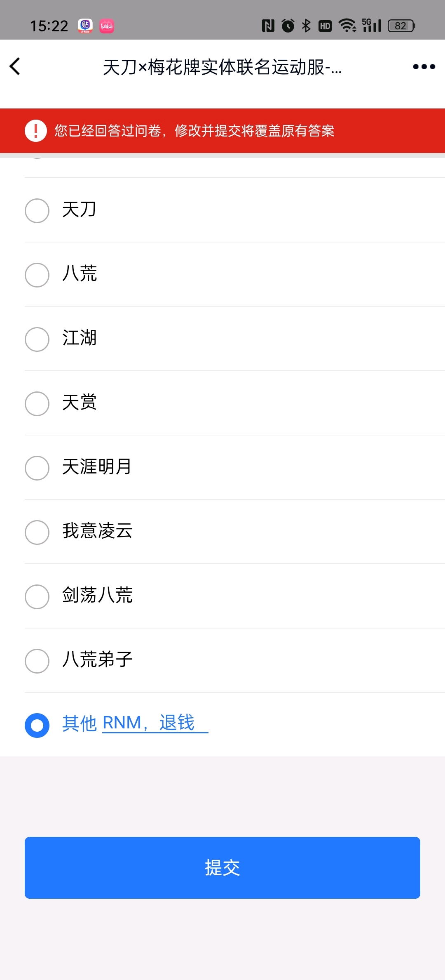Choose the 我意凌云 radio option
The width and height of the screenshot is (445, 980).
(x=235, y=532)
